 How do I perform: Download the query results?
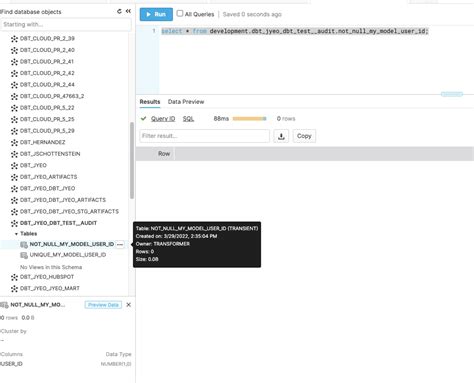pyautogui.click(x=281, y=136)
